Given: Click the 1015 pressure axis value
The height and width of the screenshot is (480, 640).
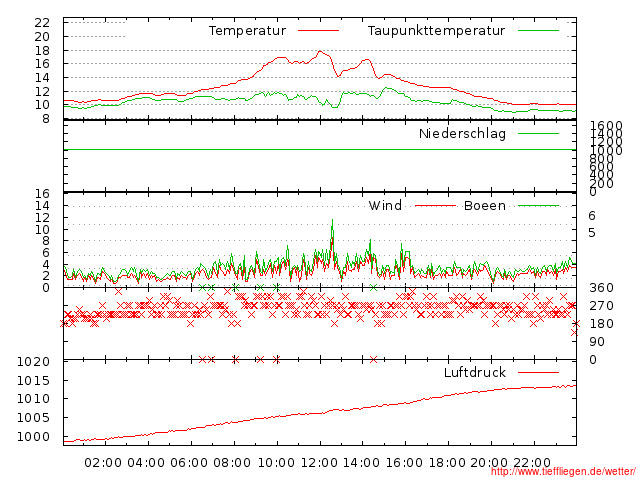Looking at the screenshot, I should point(33,381).
